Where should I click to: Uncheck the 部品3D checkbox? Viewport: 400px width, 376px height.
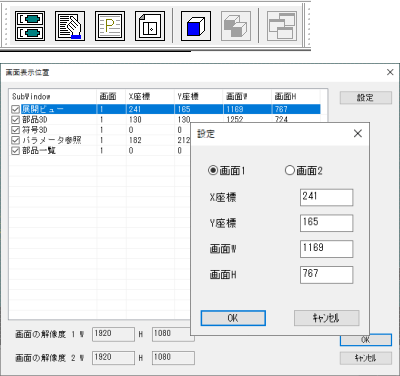click(16, 119)
